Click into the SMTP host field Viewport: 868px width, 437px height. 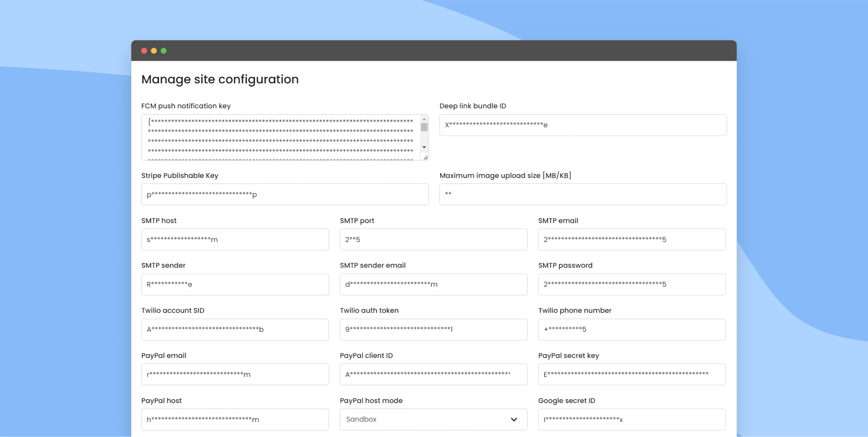click(x=235, y=240)
